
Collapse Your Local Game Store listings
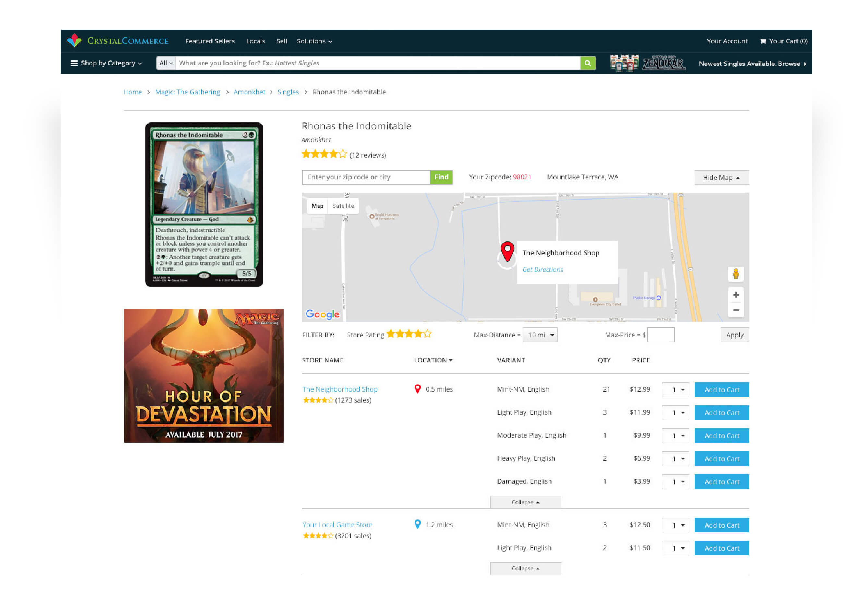click(525, 568)
